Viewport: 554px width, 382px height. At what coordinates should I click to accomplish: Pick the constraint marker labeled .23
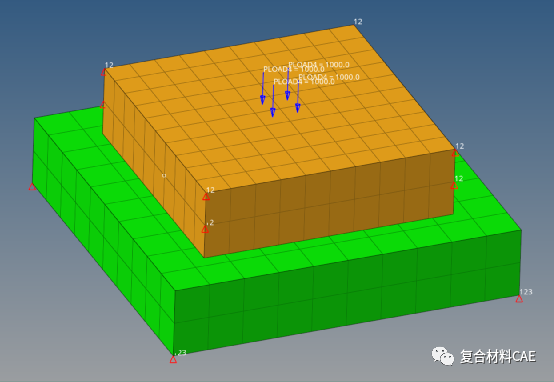tap(173, 359)
